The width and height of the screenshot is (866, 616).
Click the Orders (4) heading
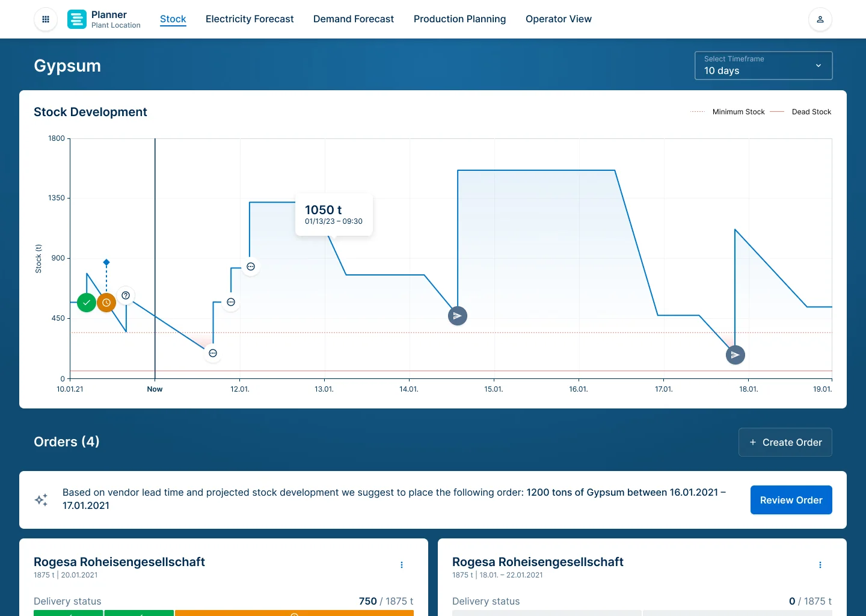tap(67, 442)
